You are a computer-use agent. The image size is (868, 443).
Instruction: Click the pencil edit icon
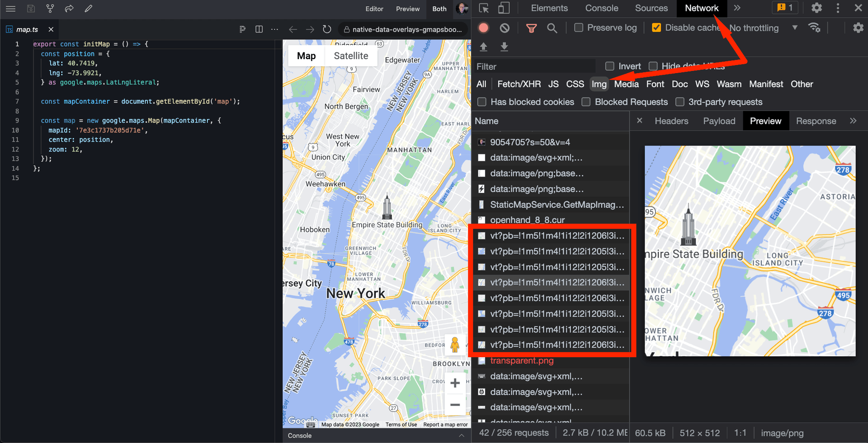(x=89, y=9)
